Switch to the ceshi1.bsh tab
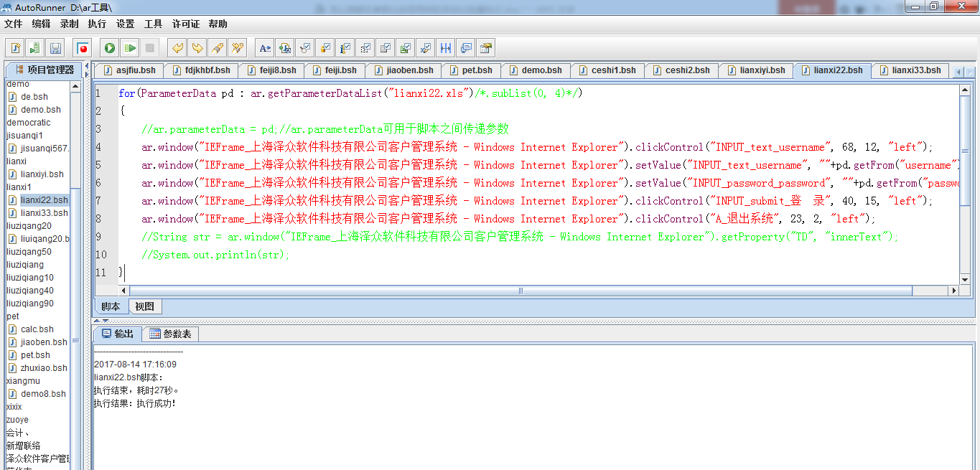The width and height of the screenshot is (980, 470). pyautogui.click(x=606, y=70)
